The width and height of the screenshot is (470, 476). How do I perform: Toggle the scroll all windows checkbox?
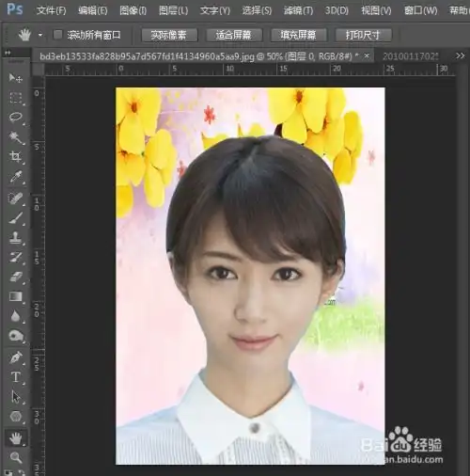click(x=57, y=35)
